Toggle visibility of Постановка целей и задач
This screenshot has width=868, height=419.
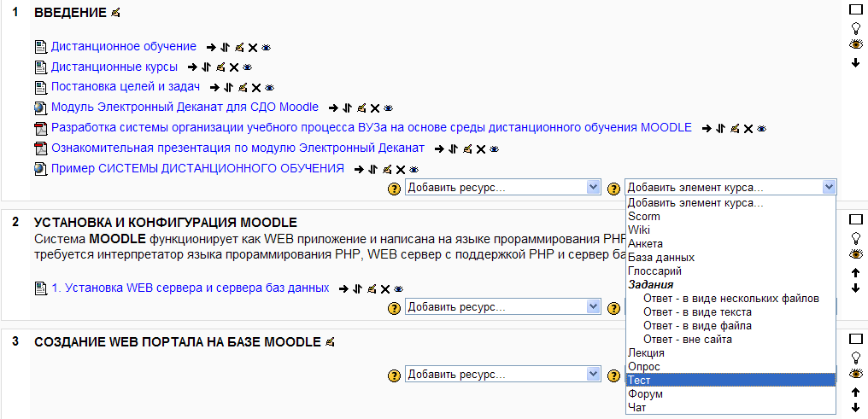pyautogui.click(x=270, y=87)
